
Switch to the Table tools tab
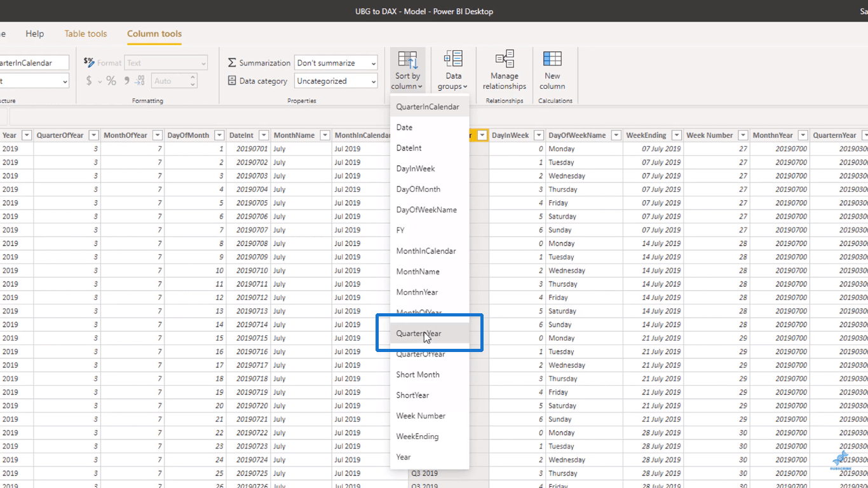pyautogui.click(x=86, y=34)
